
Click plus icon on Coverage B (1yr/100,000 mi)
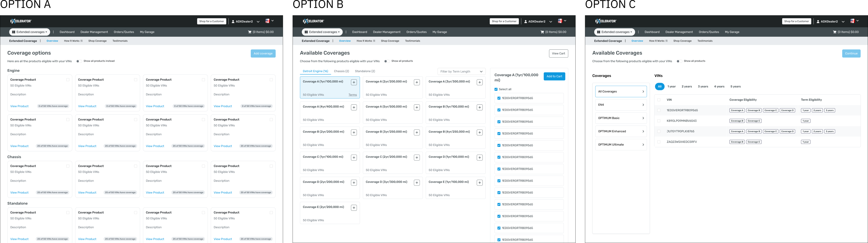click(480, 107)
